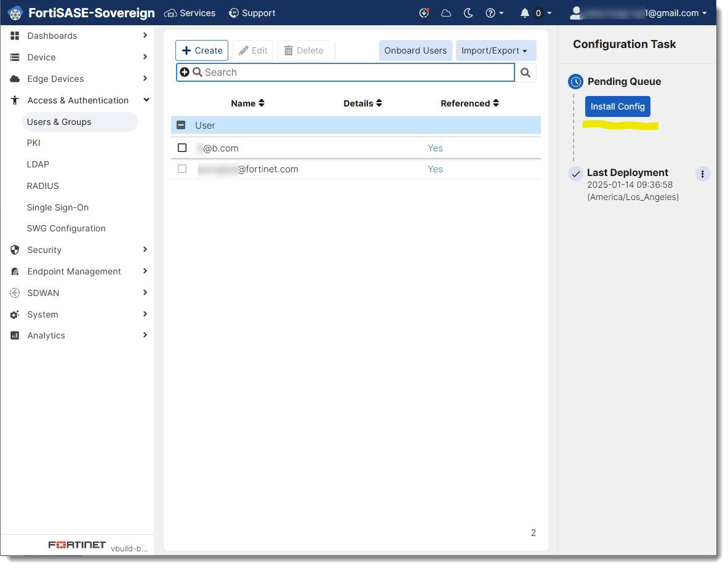
Task: Click the Security shield icon
Action: pyautogui.click(x=15, y=250)
